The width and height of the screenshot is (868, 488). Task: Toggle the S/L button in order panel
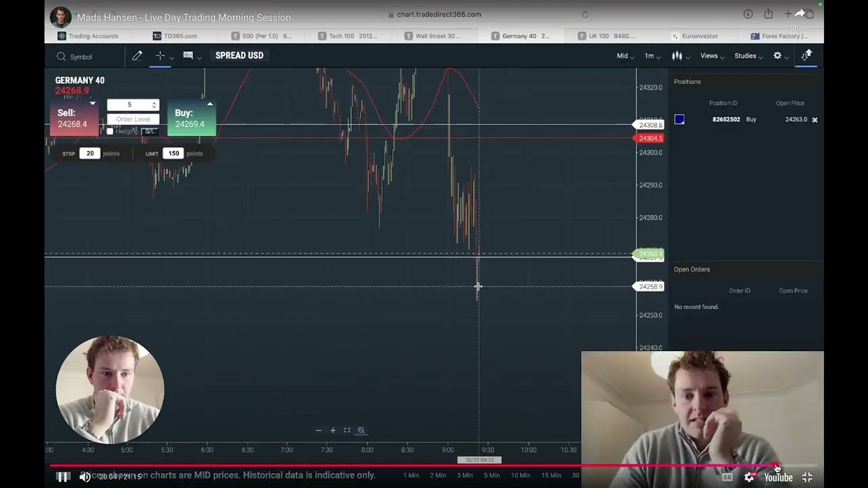pyautogui.click(x=150, y=131)
